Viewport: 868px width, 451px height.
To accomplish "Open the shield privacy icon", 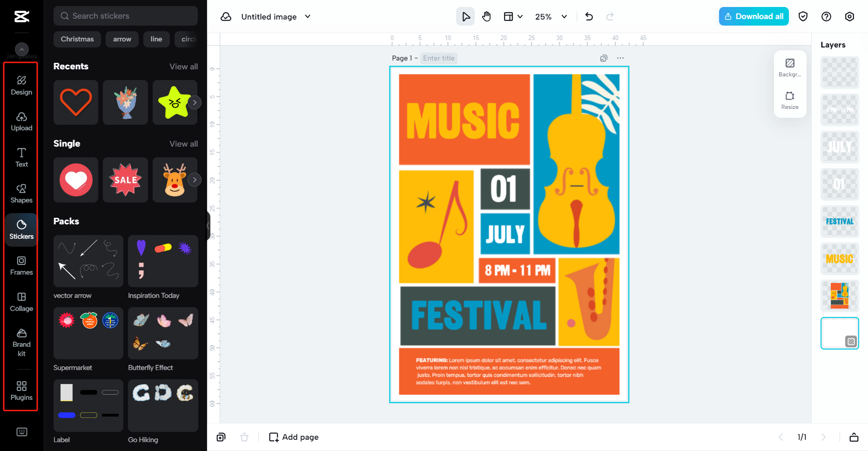I will [x=803, y=17].
